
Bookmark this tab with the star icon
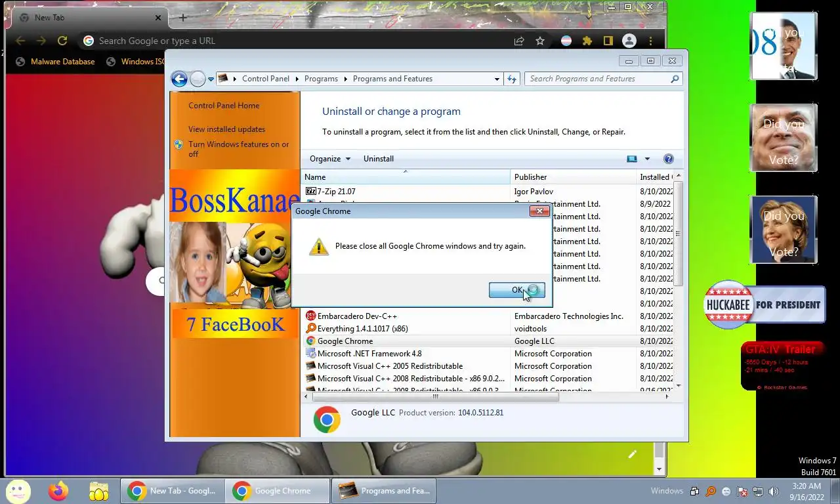pos(540,41)
